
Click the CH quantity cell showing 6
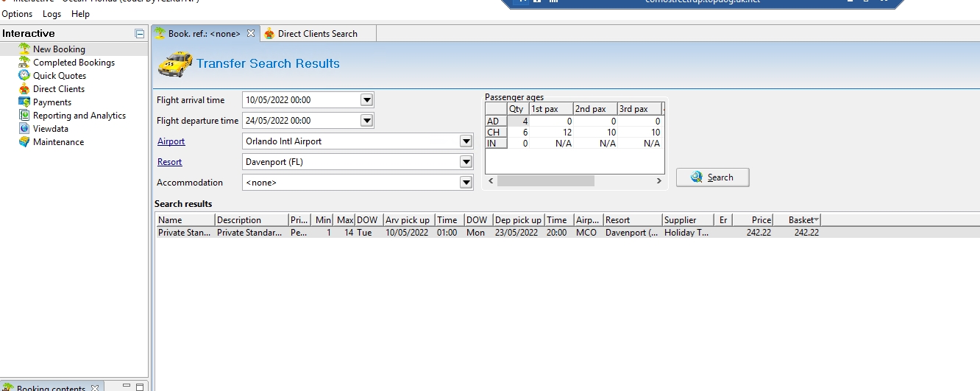coord(518,133)
